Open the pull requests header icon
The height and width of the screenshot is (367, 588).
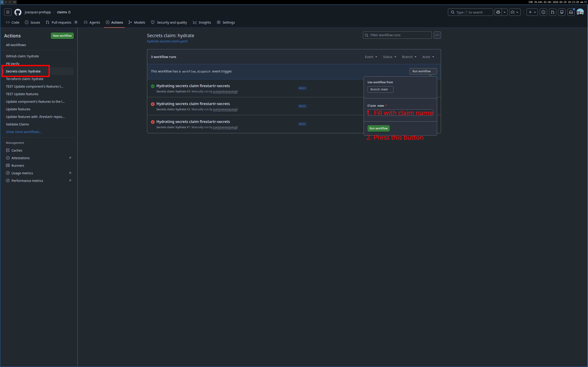[553, 12]
